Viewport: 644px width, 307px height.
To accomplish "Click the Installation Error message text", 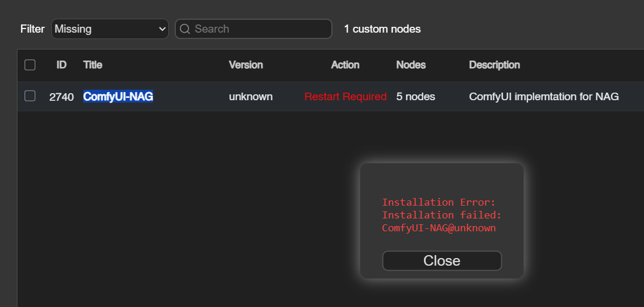I will pos(442,215).
